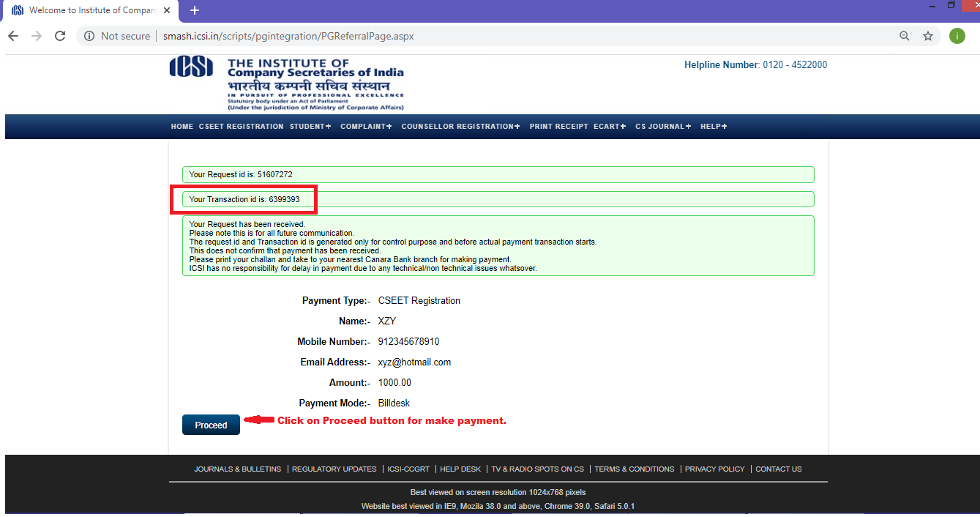Close the ICSI browser tab

pos(168,10)
